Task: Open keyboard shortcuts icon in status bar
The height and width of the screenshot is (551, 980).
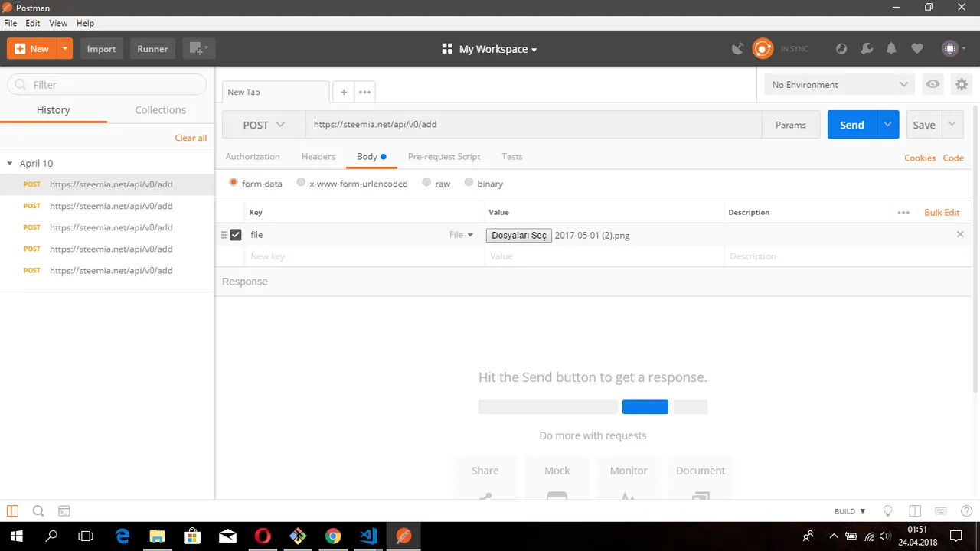Action: pyautogui.click(x=940, y=511)
